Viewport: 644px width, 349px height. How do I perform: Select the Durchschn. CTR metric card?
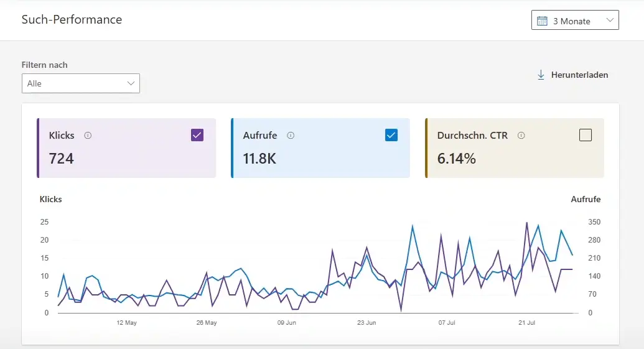(x=515, y=148)
